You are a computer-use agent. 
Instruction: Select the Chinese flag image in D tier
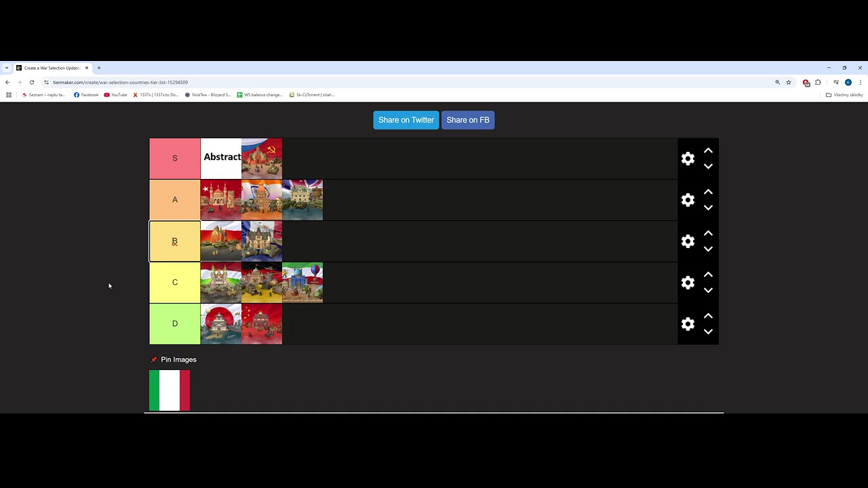click(262, 324)
